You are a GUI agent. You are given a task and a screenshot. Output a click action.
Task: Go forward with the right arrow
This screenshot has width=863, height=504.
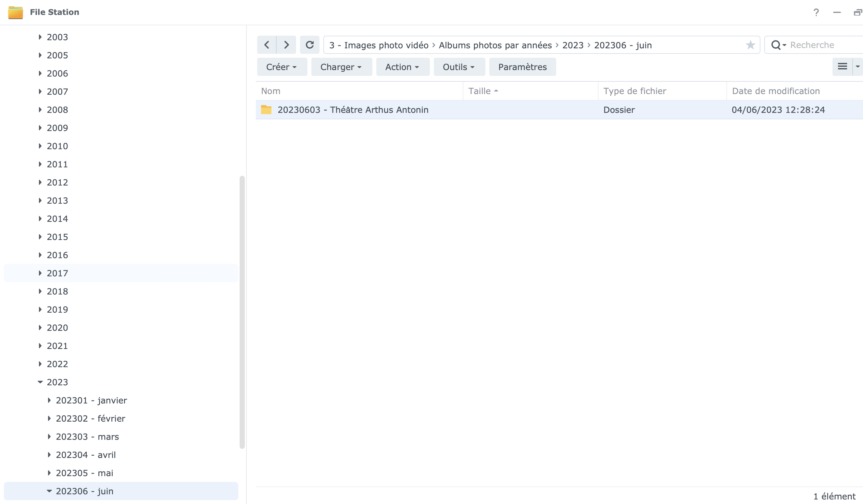click(286, 45)
